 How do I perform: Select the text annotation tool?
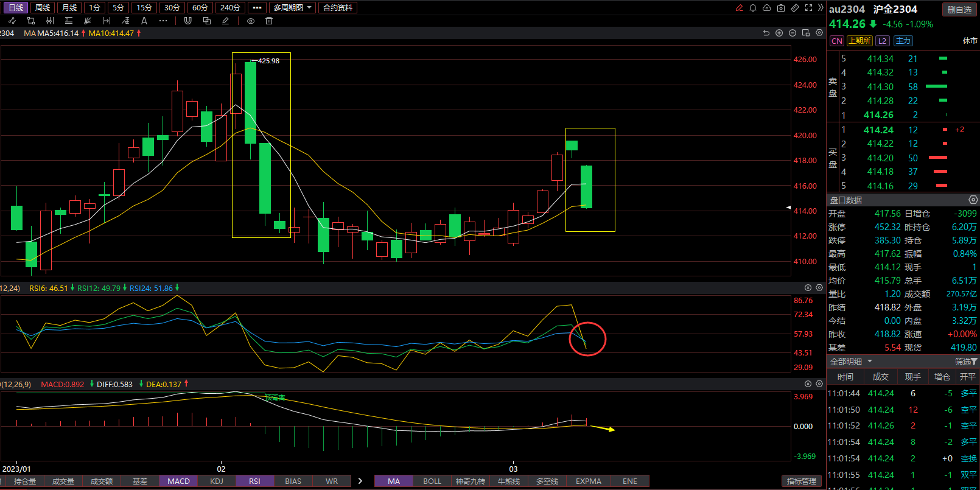click(x=144, y=21)
